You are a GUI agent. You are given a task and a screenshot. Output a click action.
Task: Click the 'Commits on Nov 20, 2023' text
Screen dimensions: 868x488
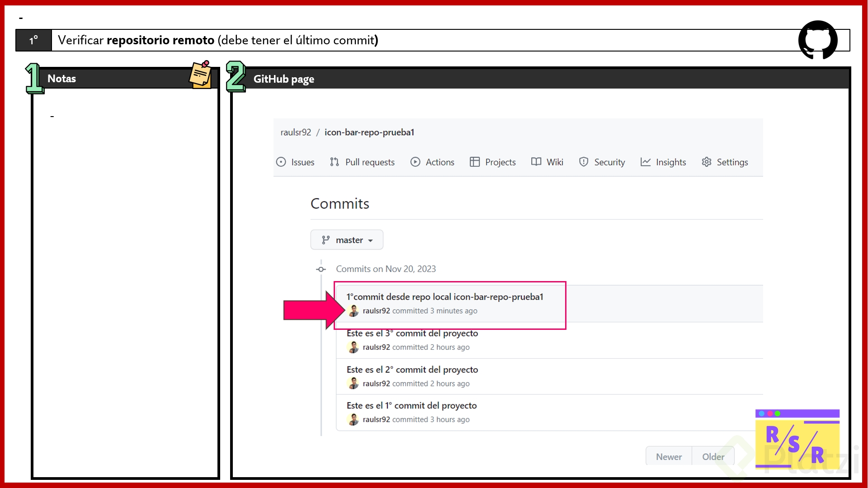coord(386,269)
